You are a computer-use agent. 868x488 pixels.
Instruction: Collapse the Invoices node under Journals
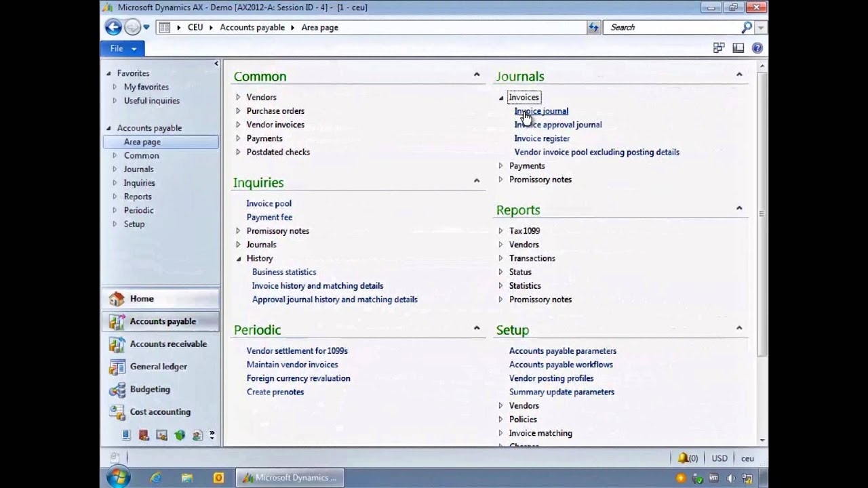[x=501, y=98]
